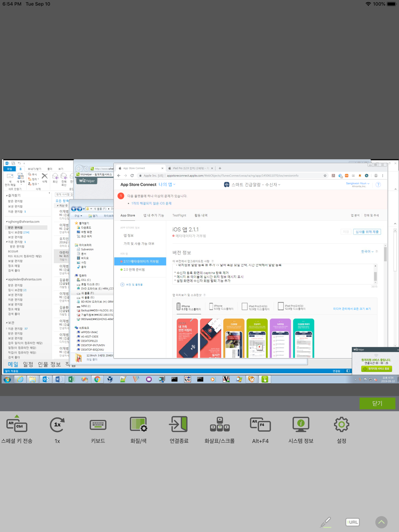This screenshot has width=399, height=532.
Task: Open Explorer's 구성 dropdown
Action: point(78,216)
